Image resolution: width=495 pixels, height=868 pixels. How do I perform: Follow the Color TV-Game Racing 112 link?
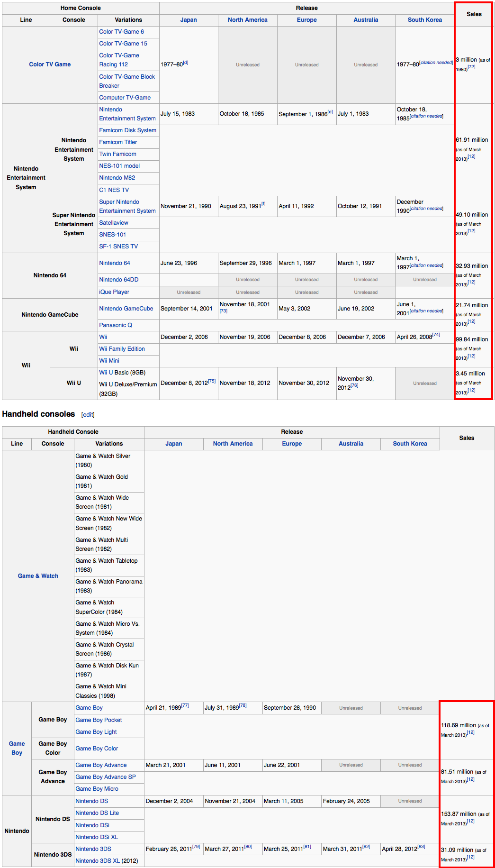tap(119, 60)
